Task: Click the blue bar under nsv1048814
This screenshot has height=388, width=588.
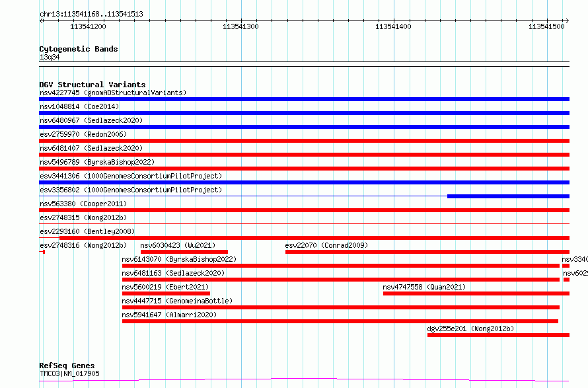Action: [304, 113]
